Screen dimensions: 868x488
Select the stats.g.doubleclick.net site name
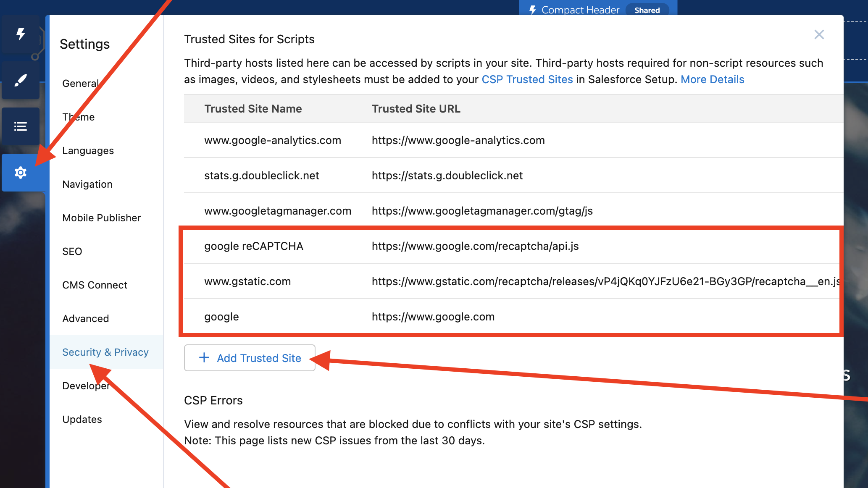pyautogui.click(x=262, y=176)
